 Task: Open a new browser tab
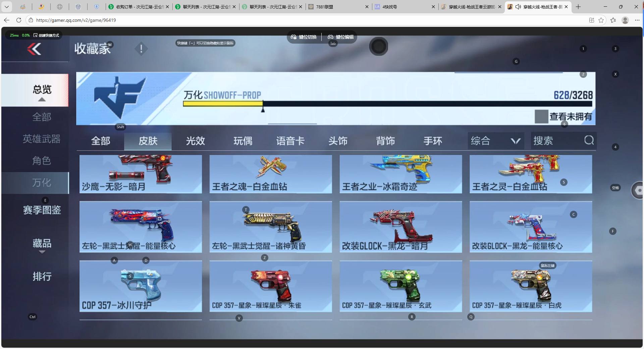point(578,7)
